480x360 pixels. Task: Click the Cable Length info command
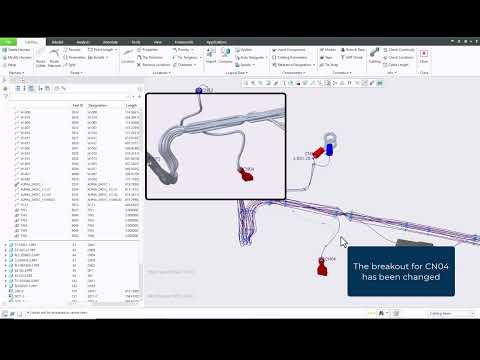pyautogui.click(x=395, y=65)
